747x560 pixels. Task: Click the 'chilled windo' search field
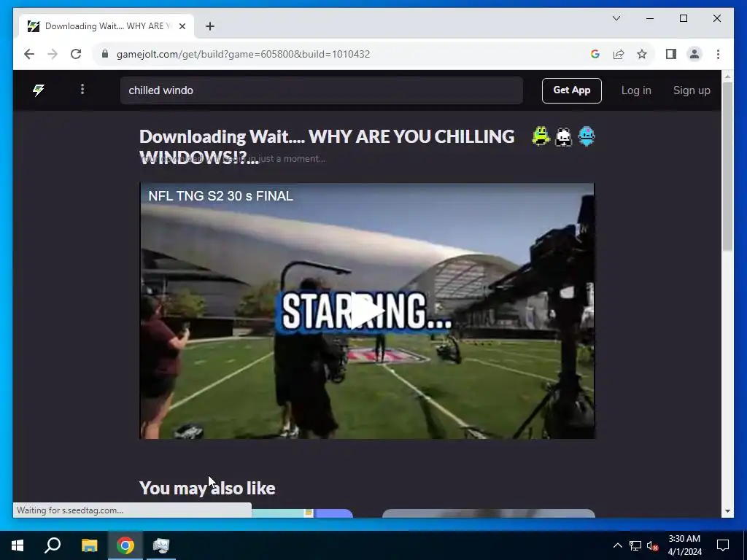[322, 90]
